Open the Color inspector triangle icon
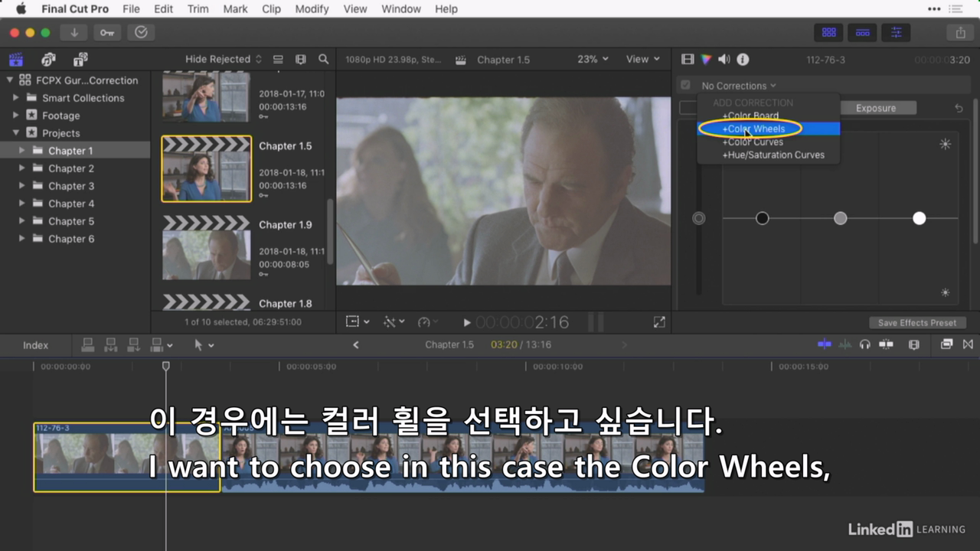Screen dimensions: 980x551 pyautogui.click(x=706, y=59)
